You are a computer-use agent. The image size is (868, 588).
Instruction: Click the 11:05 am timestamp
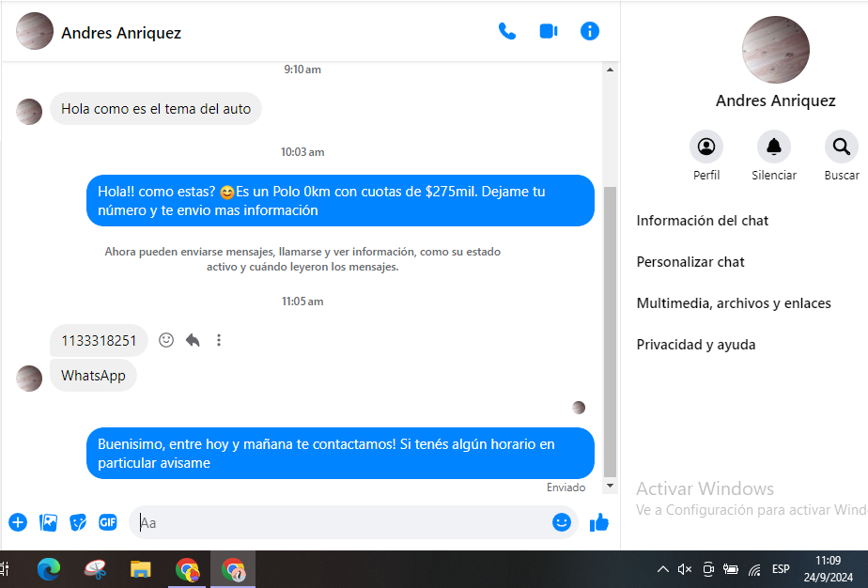click(x=302, y=302)
